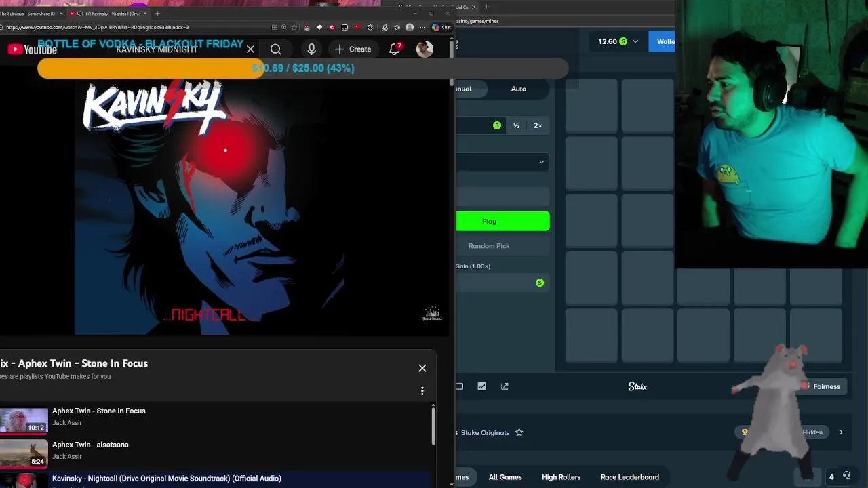This screenshot has height=488, width=868.
Task: Open the YouTube account avatar menu
Action: click(x=425, y=49)
